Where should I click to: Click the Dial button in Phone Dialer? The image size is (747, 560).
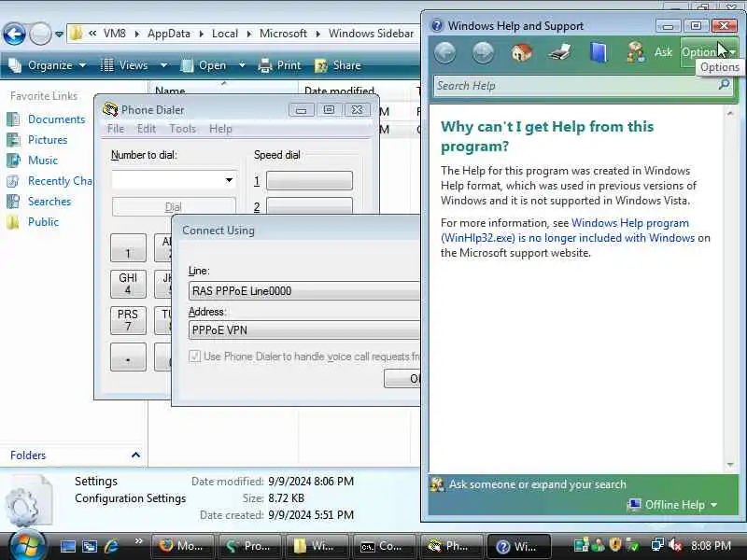174,207
